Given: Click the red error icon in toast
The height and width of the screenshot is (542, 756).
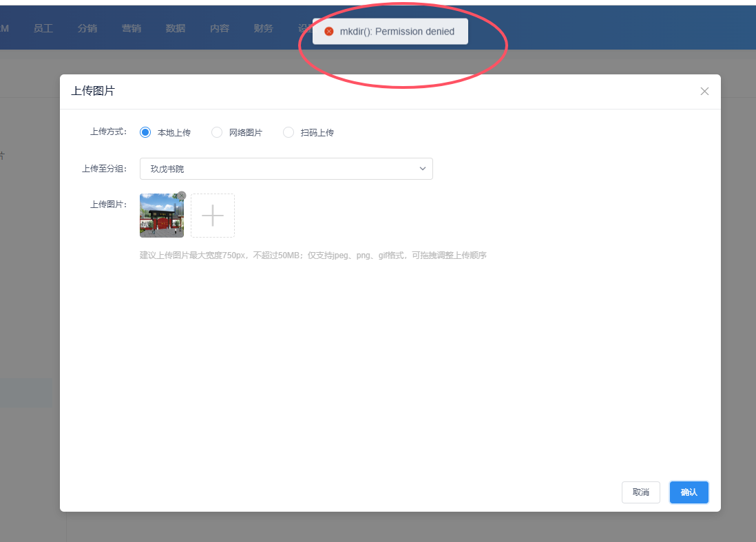Looking at the screenshot, I should pos(329,32).
